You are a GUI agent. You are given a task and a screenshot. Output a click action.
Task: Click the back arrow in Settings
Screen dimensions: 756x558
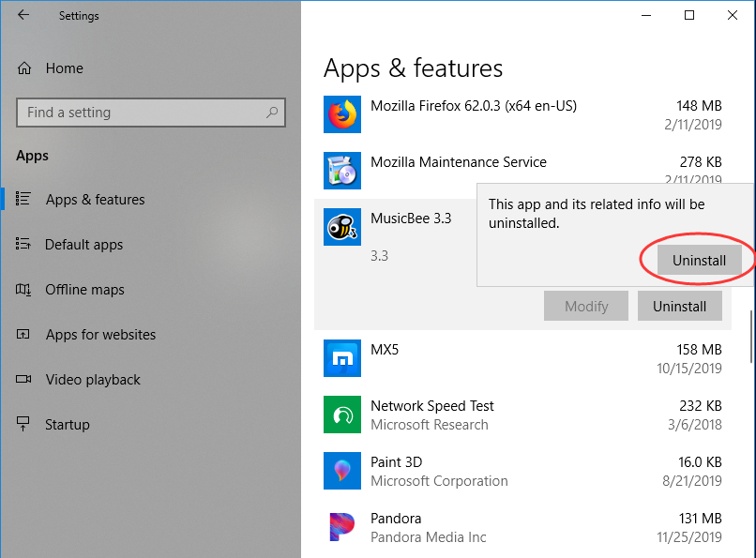(23, 15)
